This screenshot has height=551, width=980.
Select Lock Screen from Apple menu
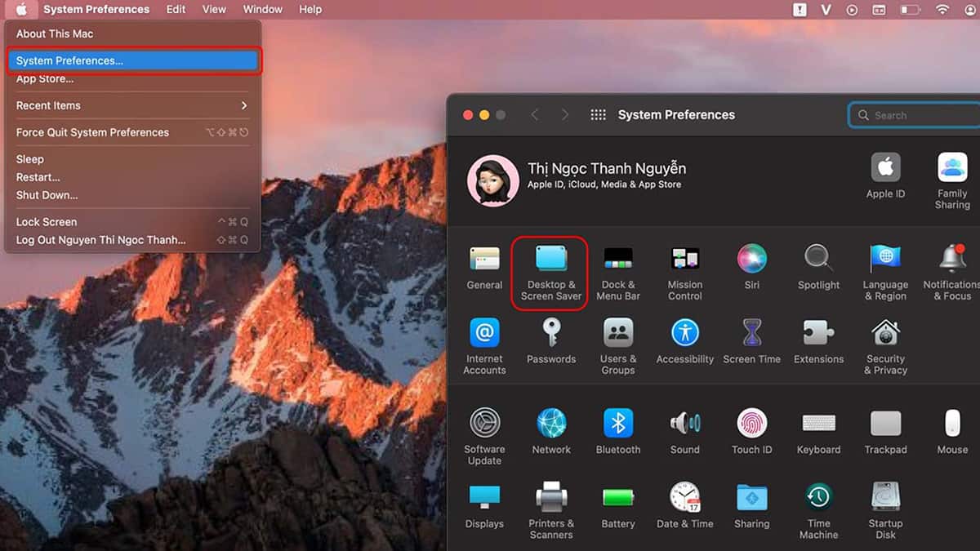tap(47, 222)
